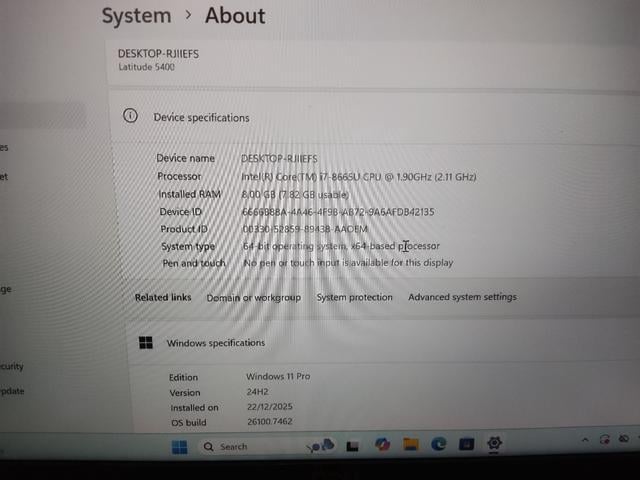Viewport: 640px width, 480px height.
Task: Select the 8.00 GB installed RAM value
Action: click(295, 195)
